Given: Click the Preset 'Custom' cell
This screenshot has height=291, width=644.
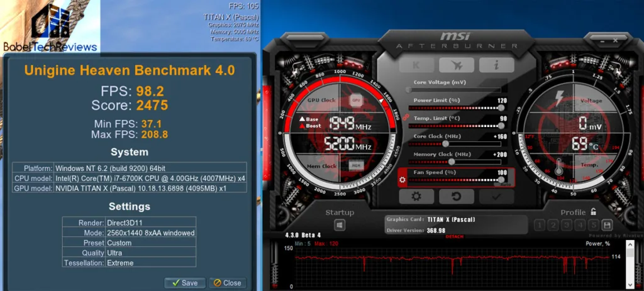Looking at the screenshot, I should coord(150,243).
